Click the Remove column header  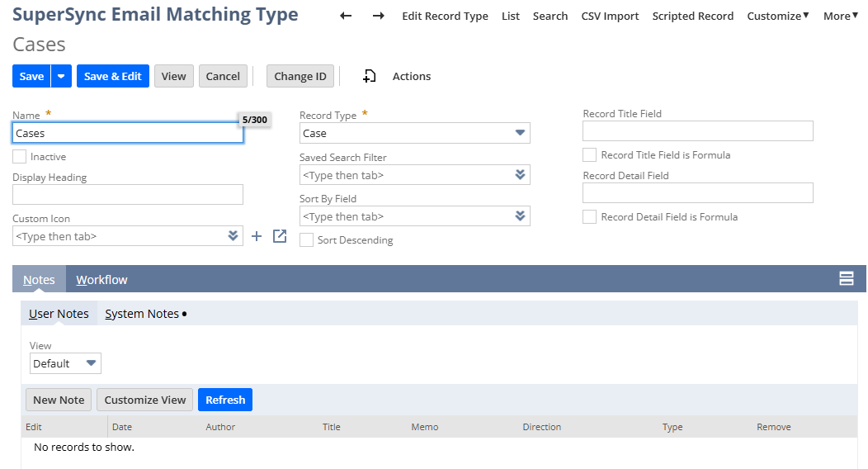[x=774, y=427]
